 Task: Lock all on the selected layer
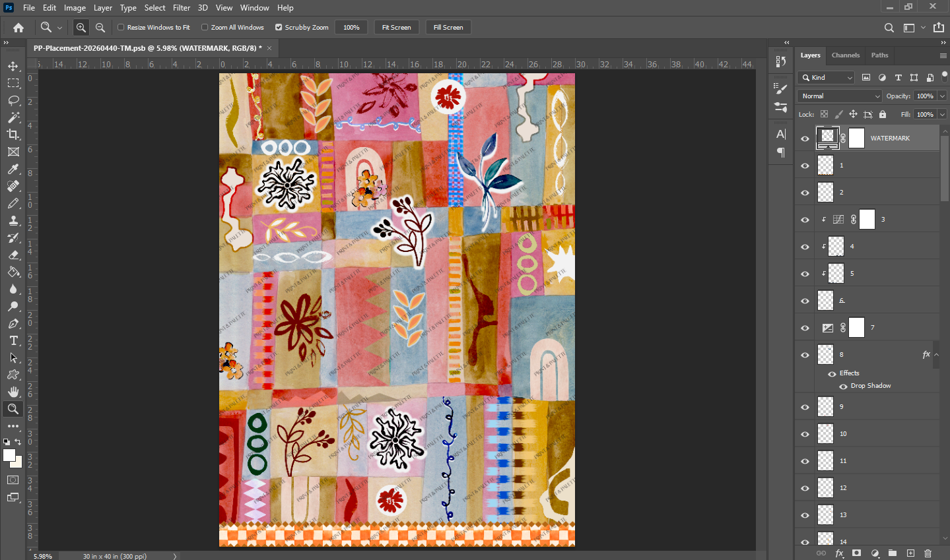(x=883, y=114)
